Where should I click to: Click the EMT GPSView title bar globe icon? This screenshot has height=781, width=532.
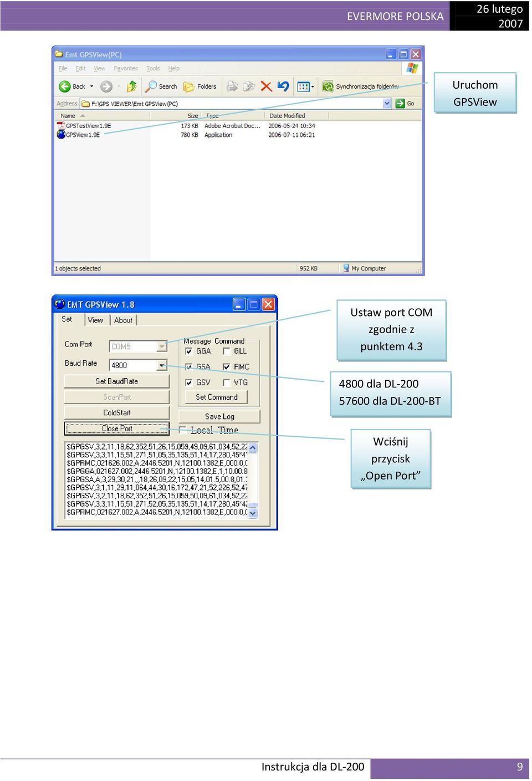(x=60, y=304)
